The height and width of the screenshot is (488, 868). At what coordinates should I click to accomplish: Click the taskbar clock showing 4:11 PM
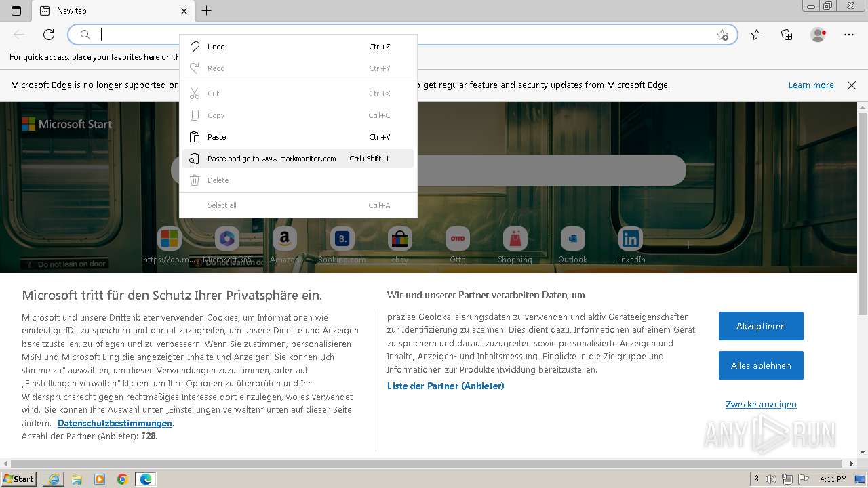tap(833, 479)
